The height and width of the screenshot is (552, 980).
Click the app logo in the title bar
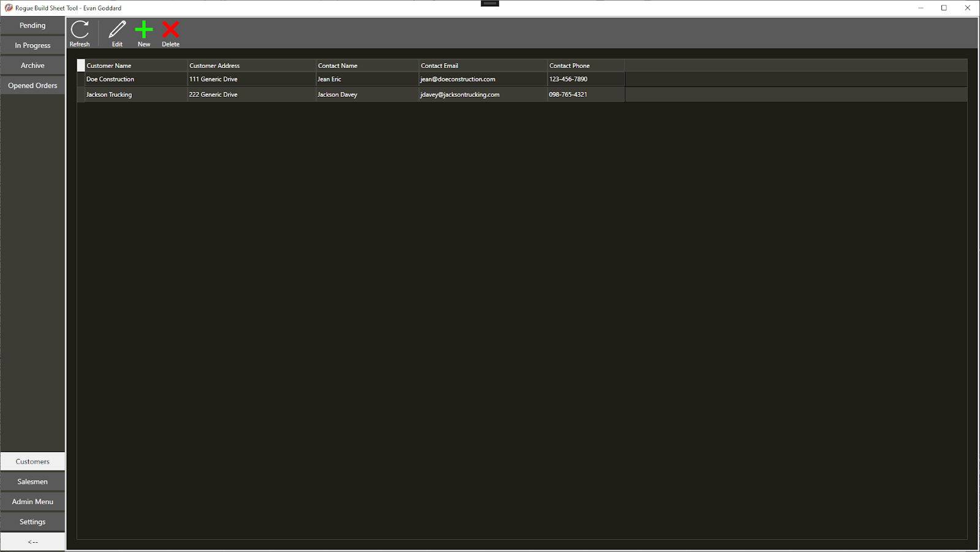pos(9,8)
